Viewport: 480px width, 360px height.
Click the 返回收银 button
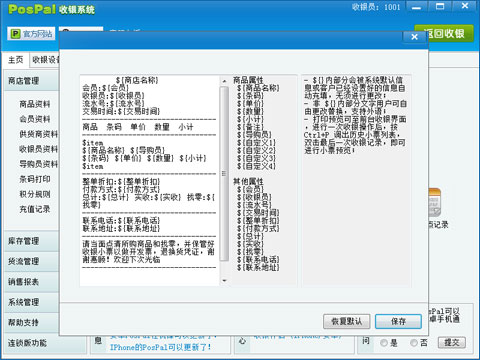[x=444, y=33]
